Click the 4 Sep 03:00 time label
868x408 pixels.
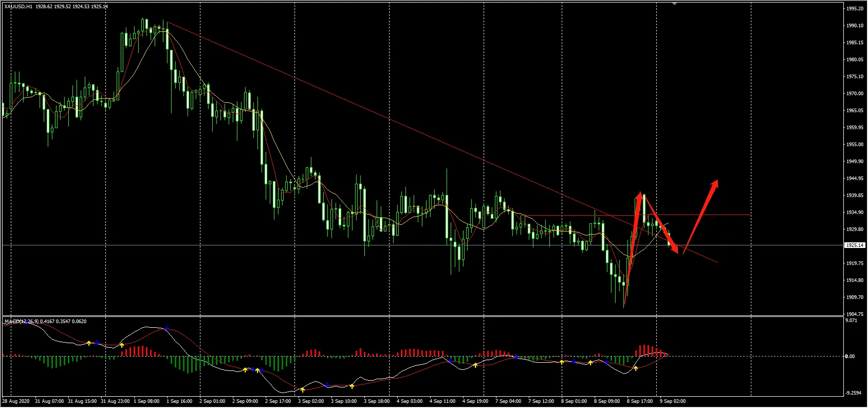click(410, 401)
